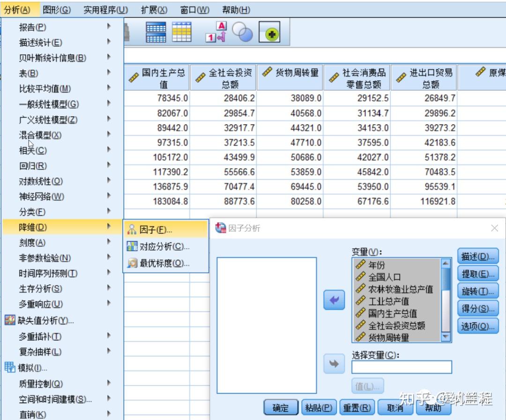
Task: Select the 最优标度(O) submenu item
Action: tap(165, 263)
